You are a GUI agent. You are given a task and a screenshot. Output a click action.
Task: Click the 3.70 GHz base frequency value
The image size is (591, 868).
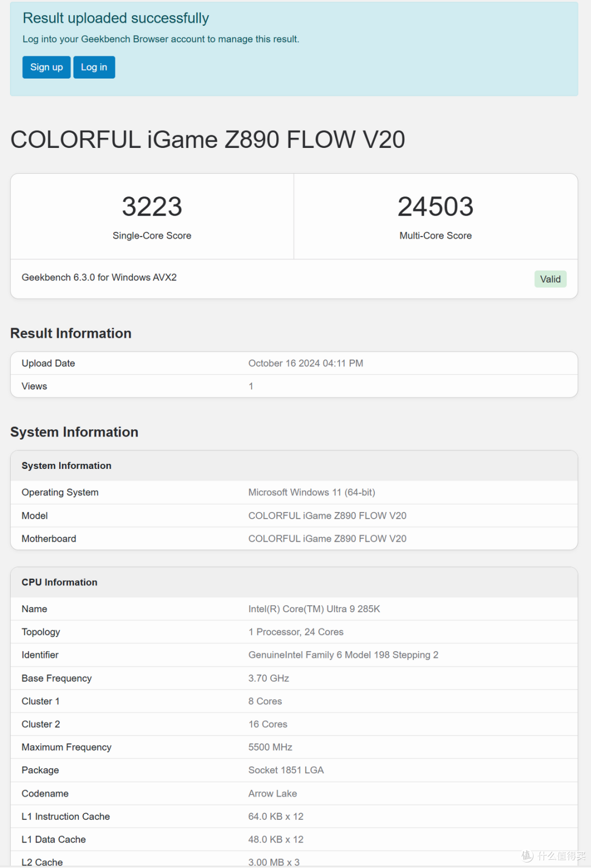click(x=269, y=679)
